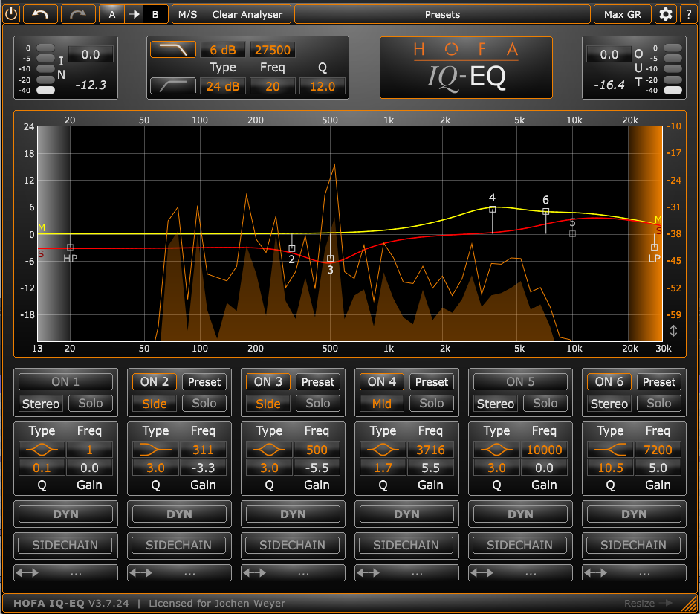This screenshot has height=614, width=700.
Task: Click band 4 link arrows icon
Action: tap(369, 573)
